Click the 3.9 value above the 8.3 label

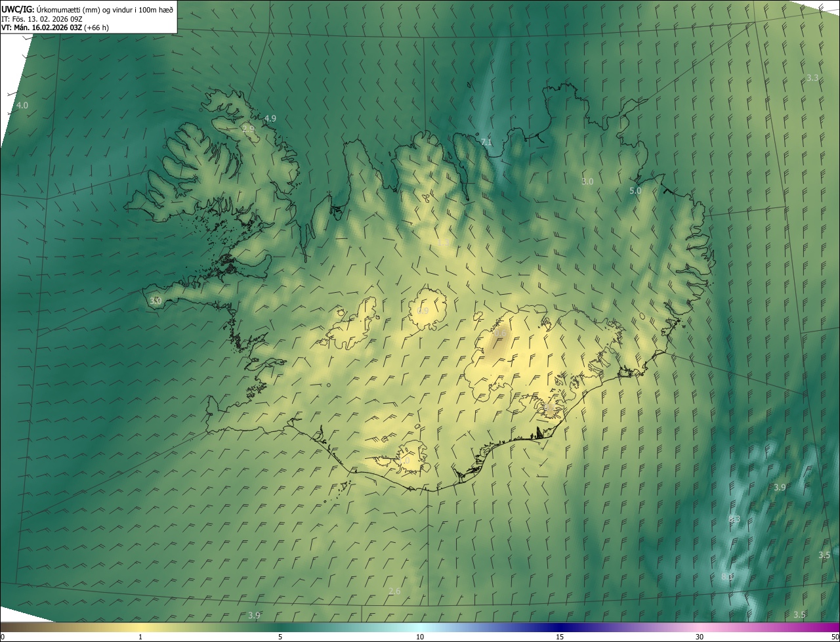point(780,487)
